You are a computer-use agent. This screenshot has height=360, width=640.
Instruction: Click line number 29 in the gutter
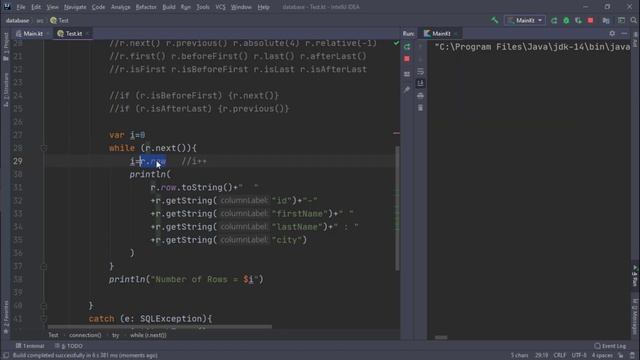[18, 161]
